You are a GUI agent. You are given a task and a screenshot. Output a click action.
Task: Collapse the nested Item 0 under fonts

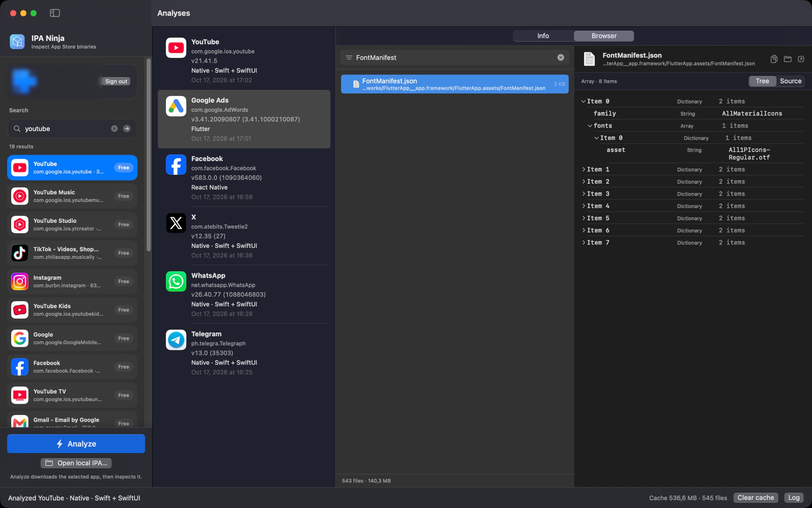pyautogui.click(x=596, y=138)
